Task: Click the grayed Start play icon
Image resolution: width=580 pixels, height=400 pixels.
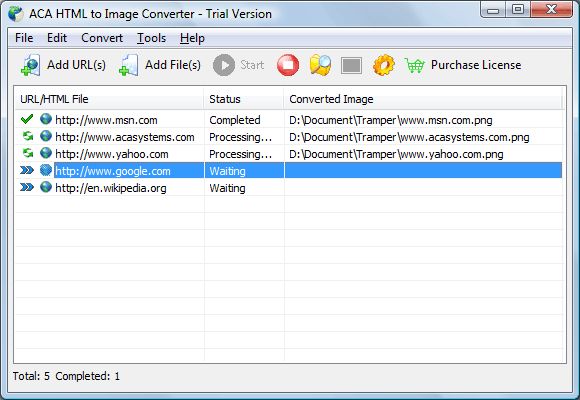Action: pos(224,65)
